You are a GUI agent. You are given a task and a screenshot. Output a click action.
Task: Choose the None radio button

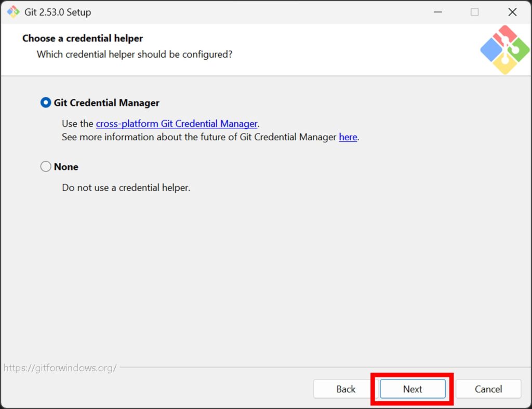46,167
